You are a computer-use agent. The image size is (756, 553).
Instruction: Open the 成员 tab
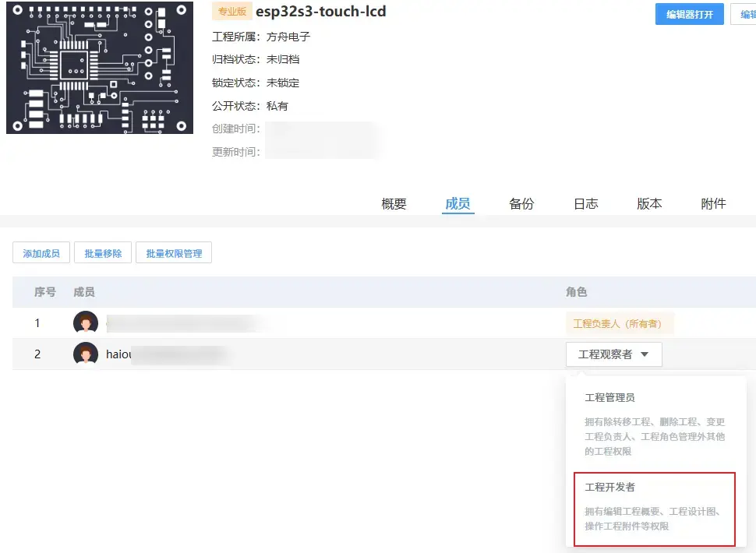pyautogui.click(x=457, y=204)
